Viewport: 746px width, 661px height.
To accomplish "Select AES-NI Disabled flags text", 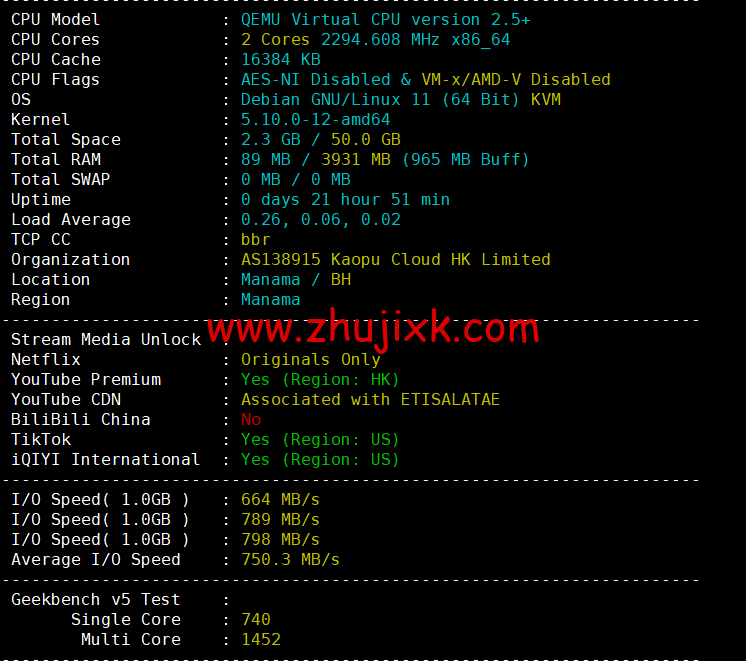I will (x=315, y=79).
